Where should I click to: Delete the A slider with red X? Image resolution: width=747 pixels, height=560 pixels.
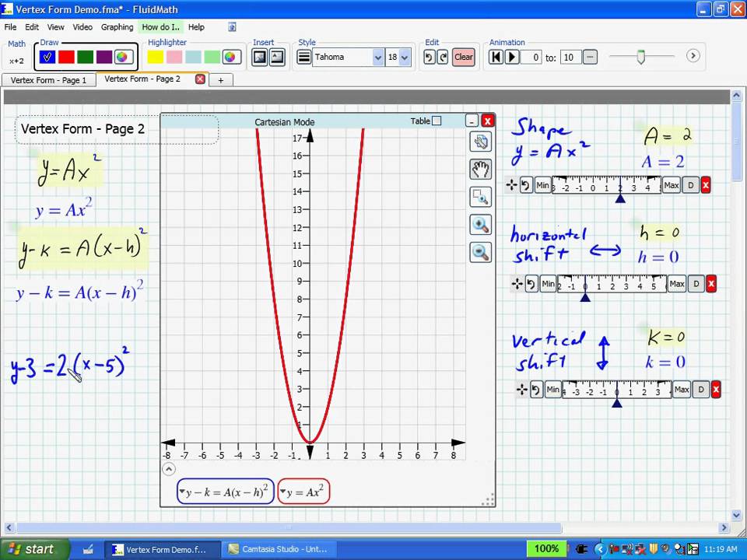pyautogui.click(x=706, y=185)
